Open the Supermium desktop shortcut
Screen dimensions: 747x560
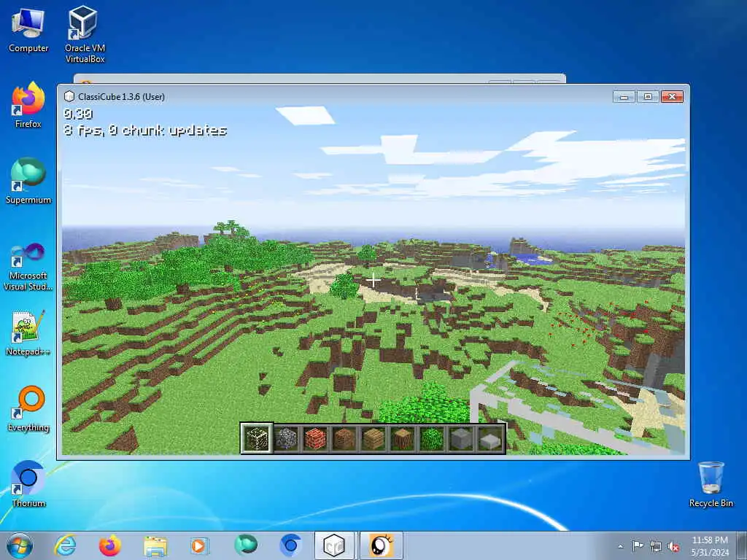click(28, 182)
